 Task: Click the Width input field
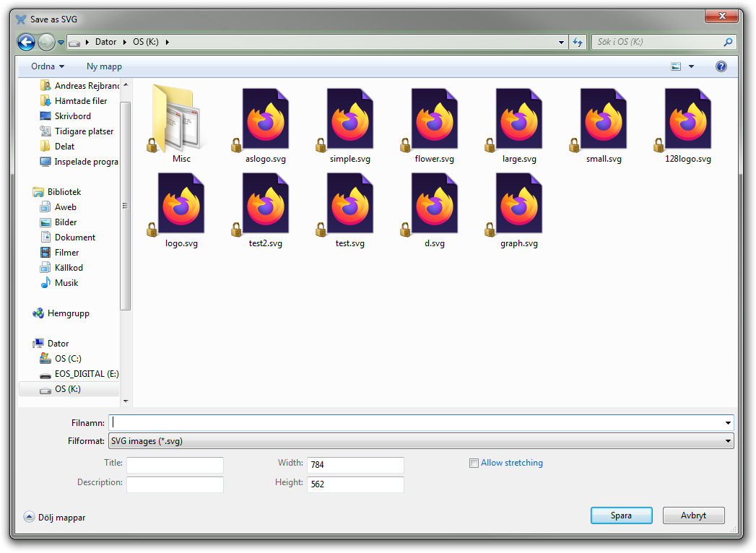tap(355, 465)
